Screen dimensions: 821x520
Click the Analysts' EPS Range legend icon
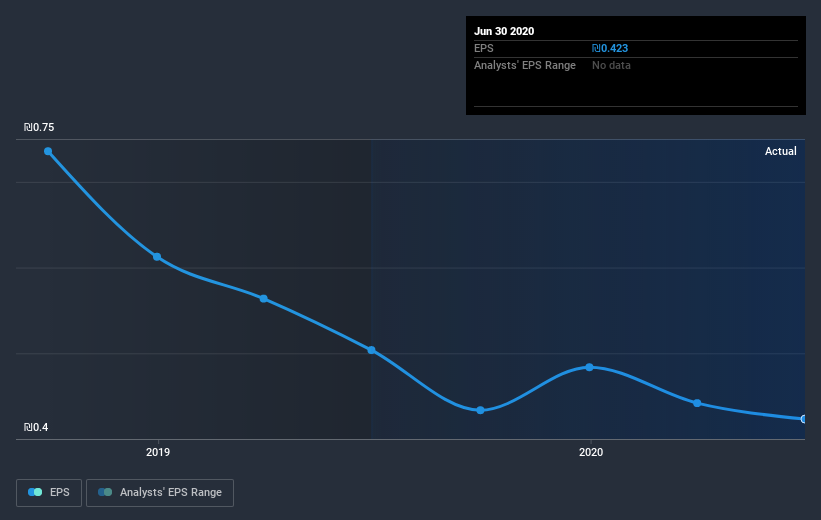click(105, 492)
